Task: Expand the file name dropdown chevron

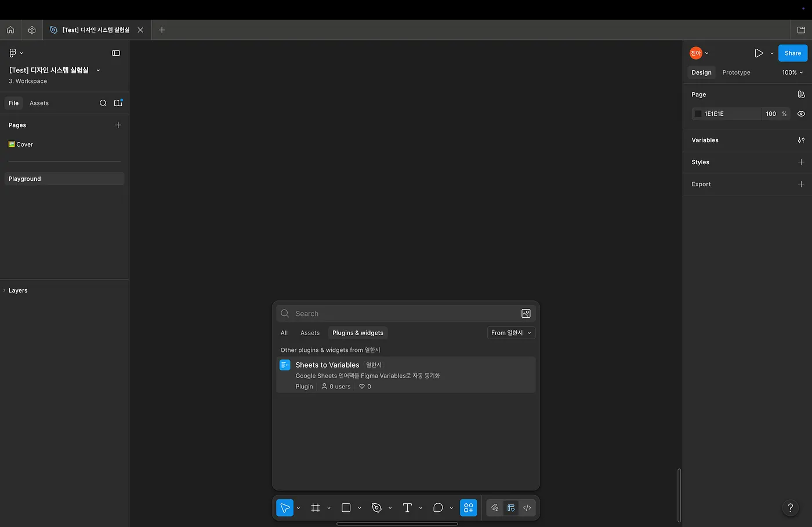Action: click(98, 70)
